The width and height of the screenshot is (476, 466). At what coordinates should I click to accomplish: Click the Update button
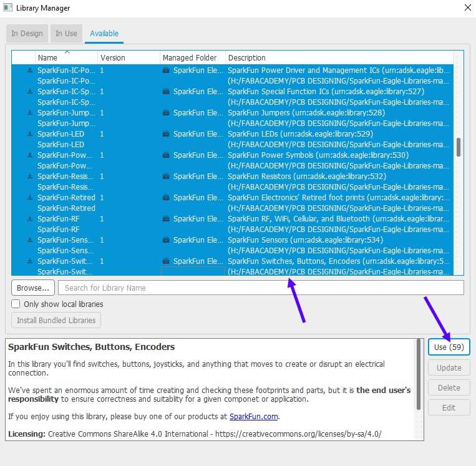[449, 367]
